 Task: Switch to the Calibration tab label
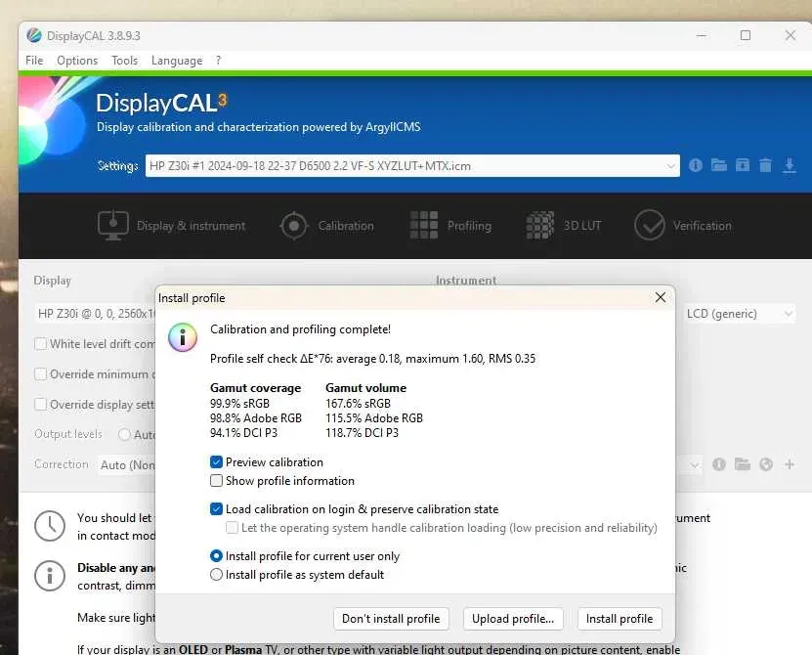pos(346,226)
